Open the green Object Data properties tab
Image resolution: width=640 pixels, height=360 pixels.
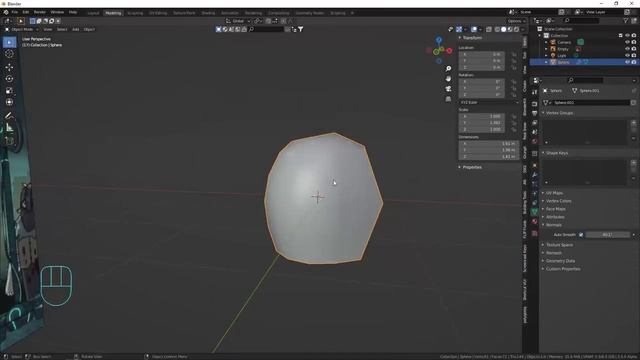coord(535,212)
